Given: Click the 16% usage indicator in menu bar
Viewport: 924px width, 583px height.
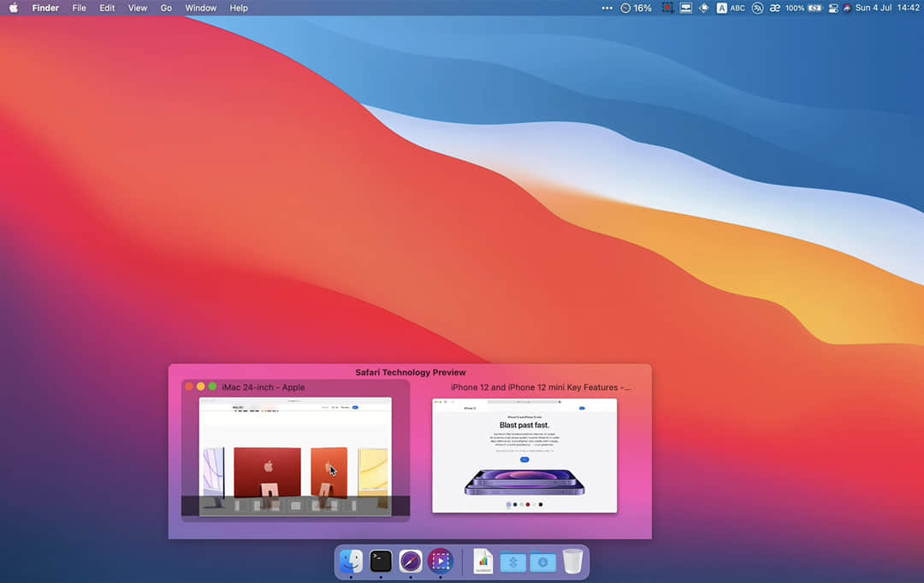Looking at the screenshot, I should 636,8.
